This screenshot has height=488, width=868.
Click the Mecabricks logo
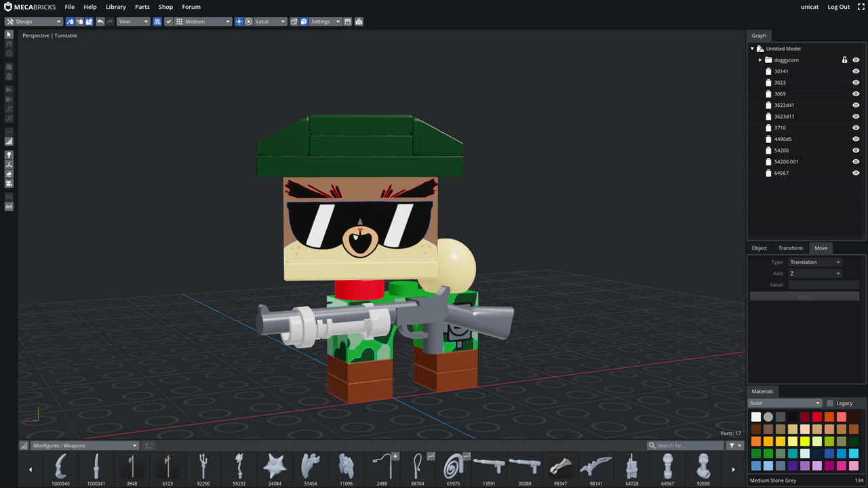coord(30,7)
